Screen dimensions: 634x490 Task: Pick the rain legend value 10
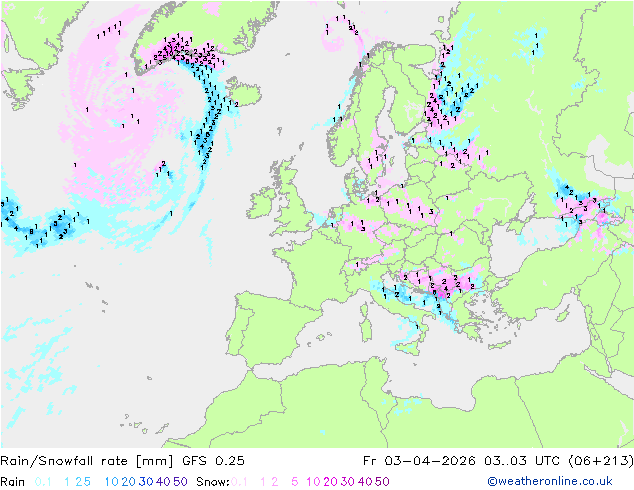(x=112, y=482)
